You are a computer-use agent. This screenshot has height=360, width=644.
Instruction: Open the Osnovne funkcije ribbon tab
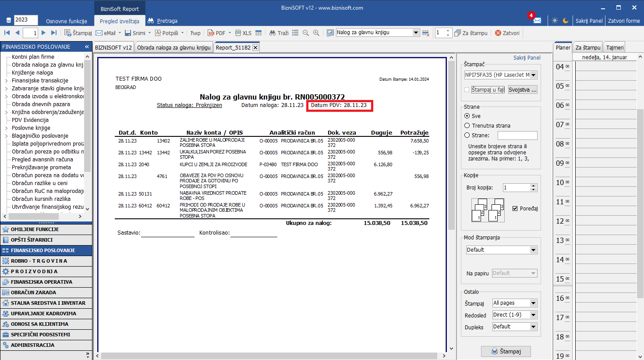(67, 21)
